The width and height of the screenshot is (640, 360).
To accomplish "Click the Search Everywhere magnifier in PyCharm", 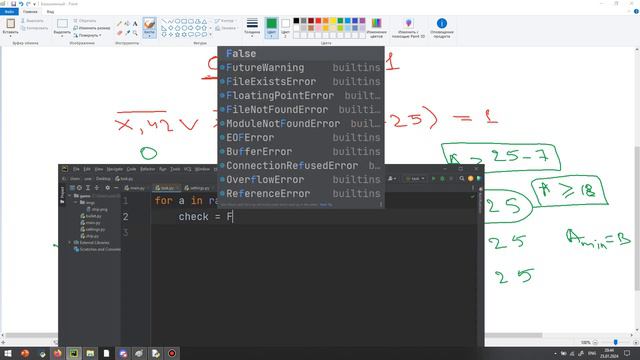I will coord(462,179).
